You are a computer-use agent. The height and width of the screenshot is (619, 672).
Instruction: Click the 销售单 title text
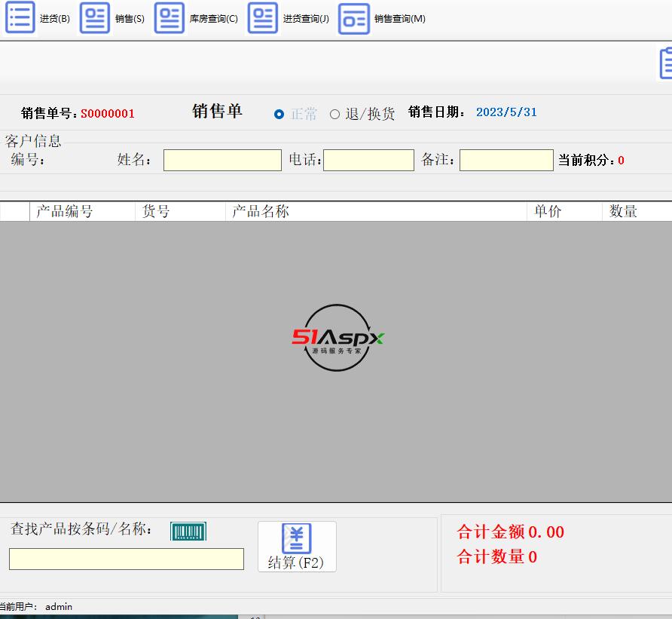tap(217, 111)
